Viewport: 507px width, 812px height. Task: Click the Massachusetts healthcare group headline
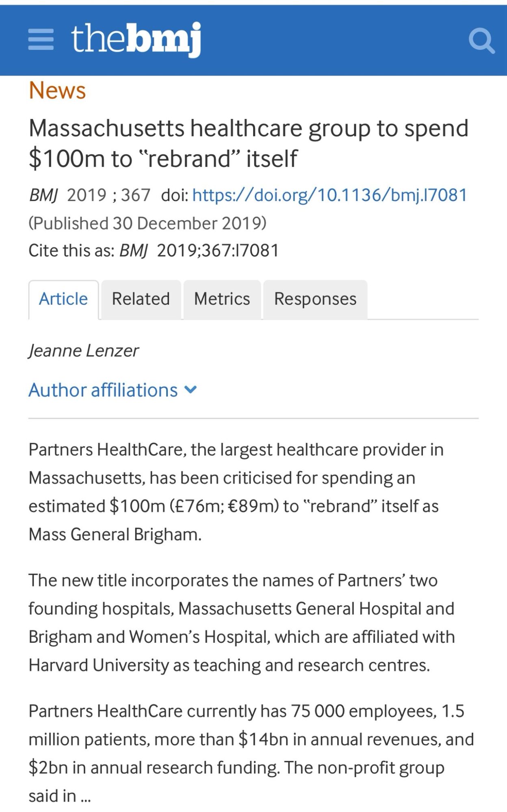[x=248, y=143]
